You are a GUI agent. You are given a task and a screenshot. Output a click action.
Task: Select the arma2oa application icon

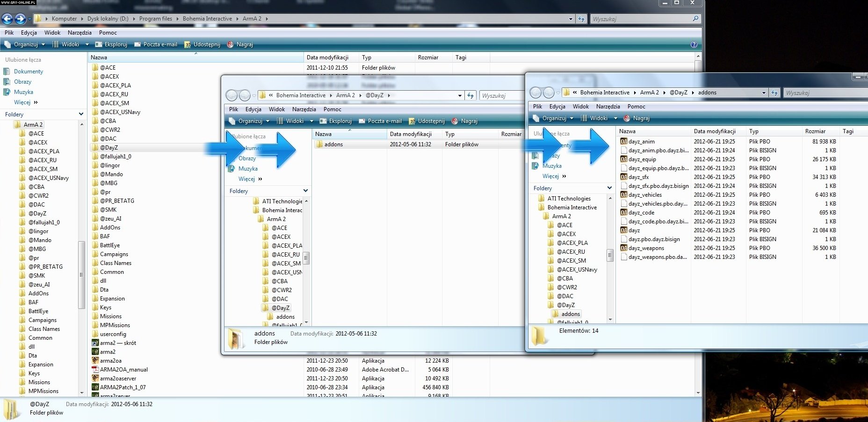[95, 361]
